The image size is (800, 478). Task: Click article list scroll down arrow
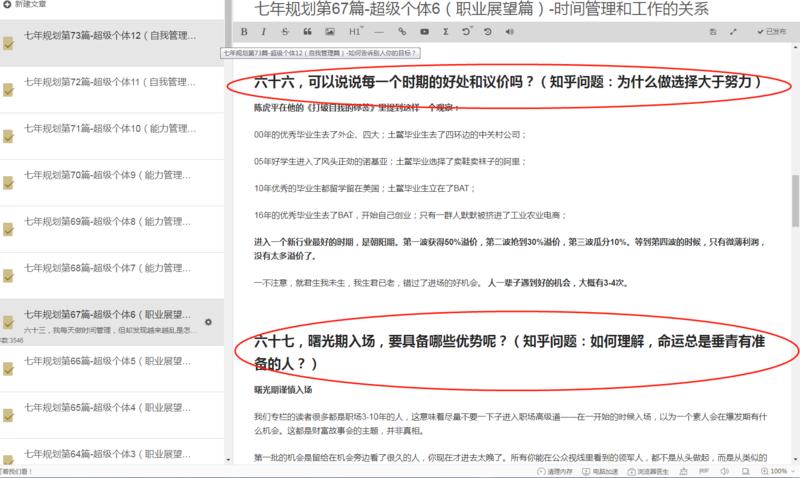click(228, 460)
